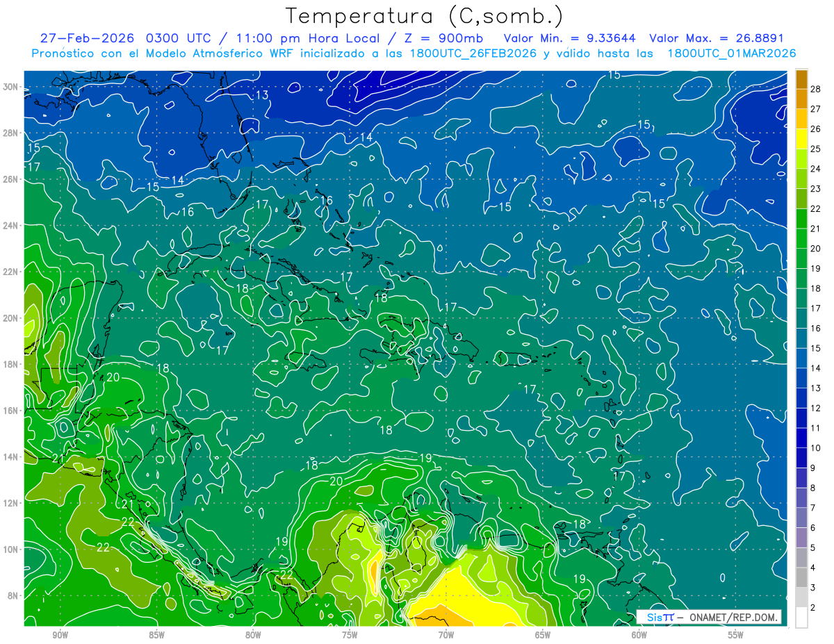
Task: Click the 24N latitude axis label
Action: coord(11,226)
